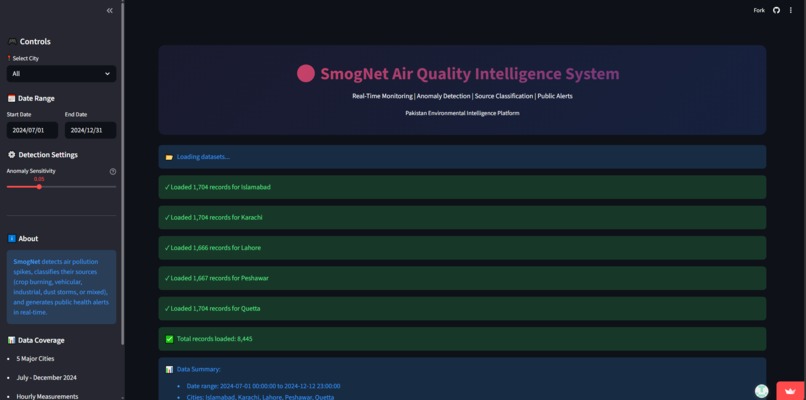Click the 'Loading datasets...' text

[203, 157]
